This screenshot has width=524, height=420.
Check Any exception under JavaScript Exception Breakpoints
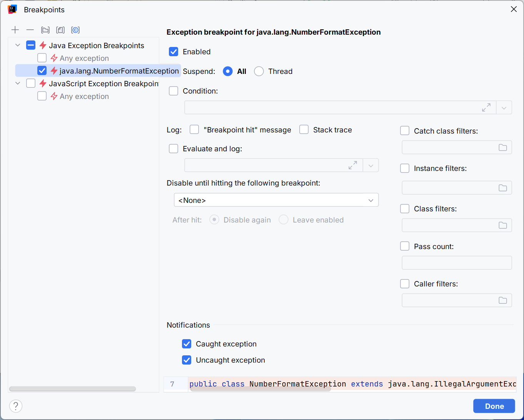(42, 96)
